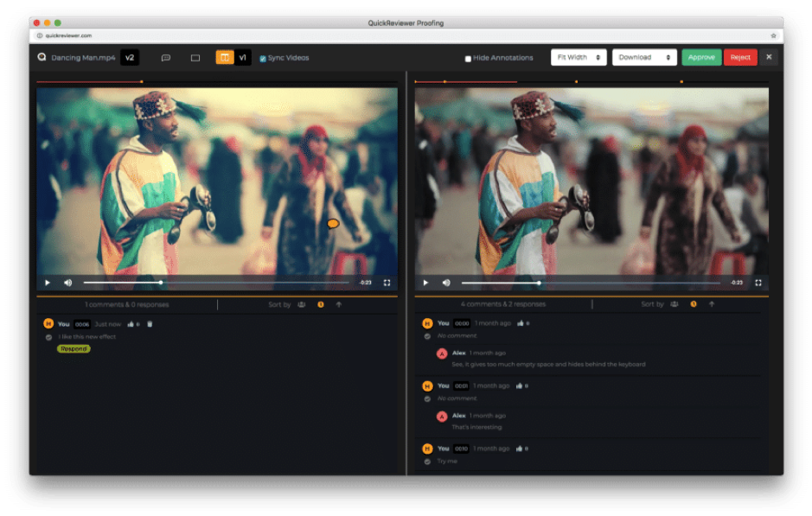
Task: Enable the Hide Annotations checkbox
Action: point(468,59)
